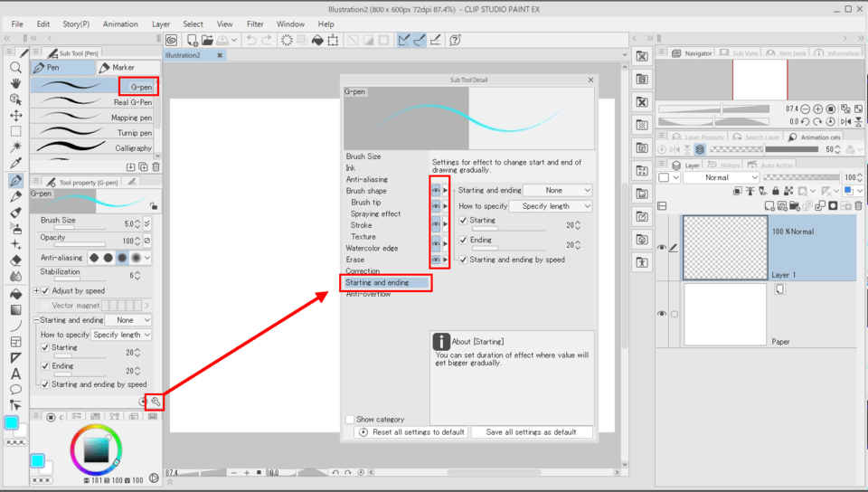Image resolution: width=868 pixels, height=492 pixels.
Task: Select the Balloon tool
Action: pyautogui.click(x=15, y=390)
